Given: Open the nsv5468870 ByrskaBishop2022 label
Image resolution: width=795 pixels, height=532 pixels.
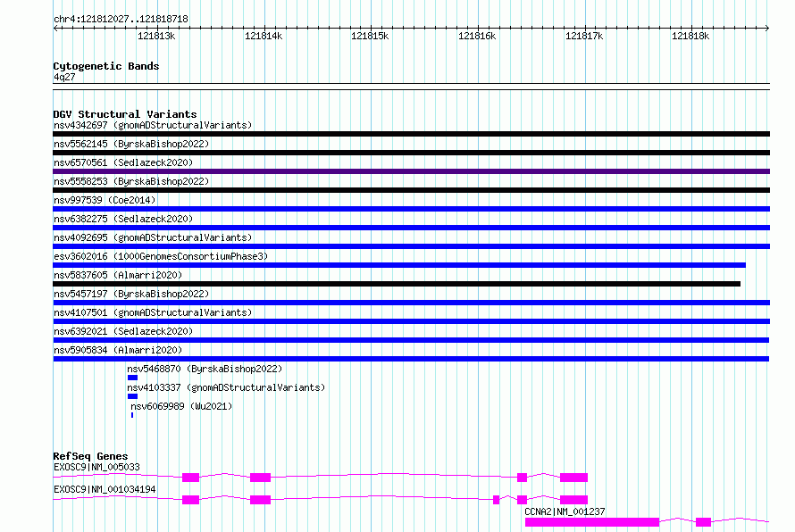Looking at the screenshot, I should [x=205, y=369].
